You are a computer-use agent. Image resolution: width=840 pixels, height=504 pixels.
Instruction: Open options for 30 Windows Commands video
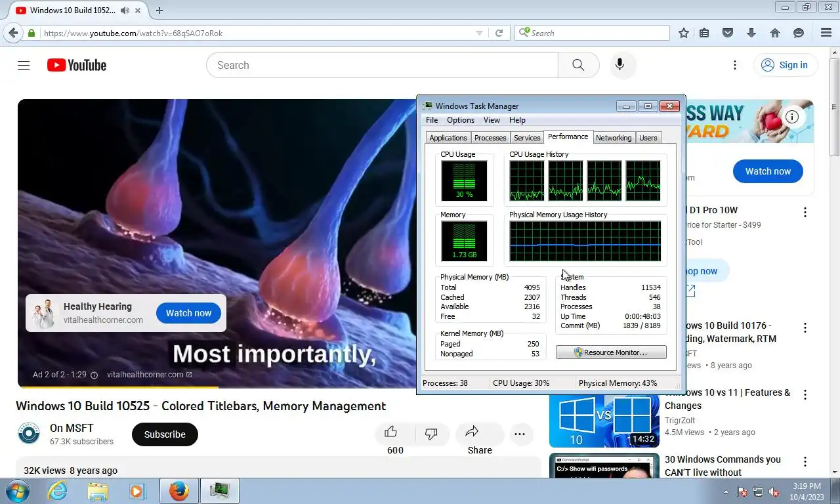point(805,461)
